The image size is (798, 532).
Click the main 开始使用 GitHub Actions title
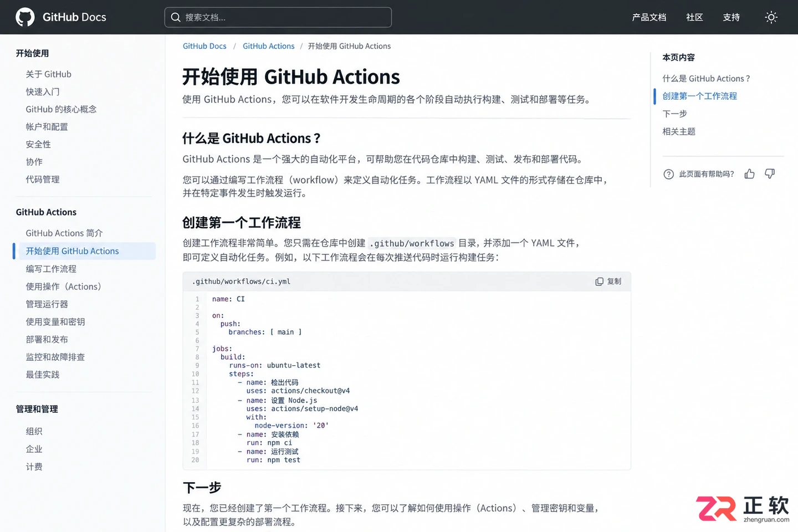[291, 77]
